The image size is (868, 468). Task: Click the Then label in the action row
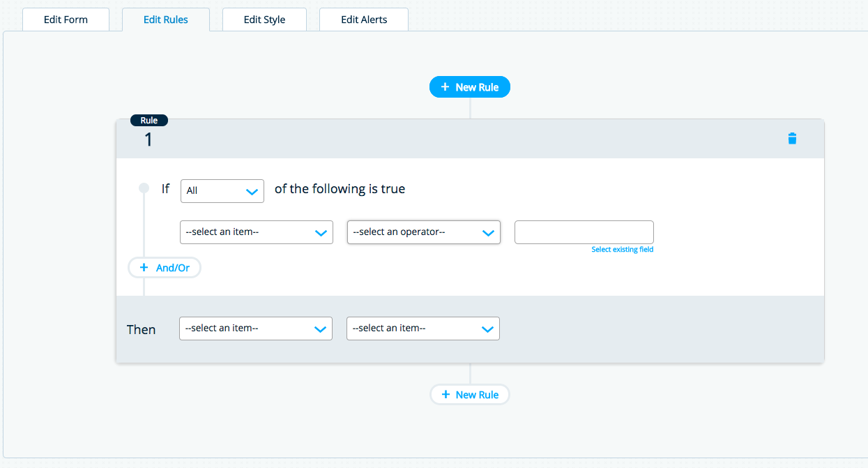141,330
